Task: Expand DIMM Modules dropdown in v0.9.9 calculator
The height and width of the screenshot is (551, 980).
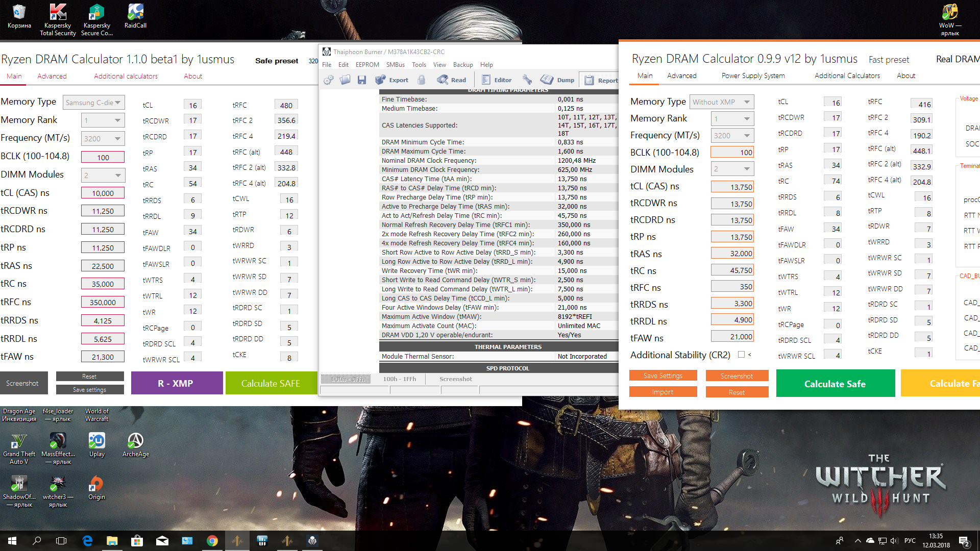Action: pyautogui.click(x=732, y=169)
